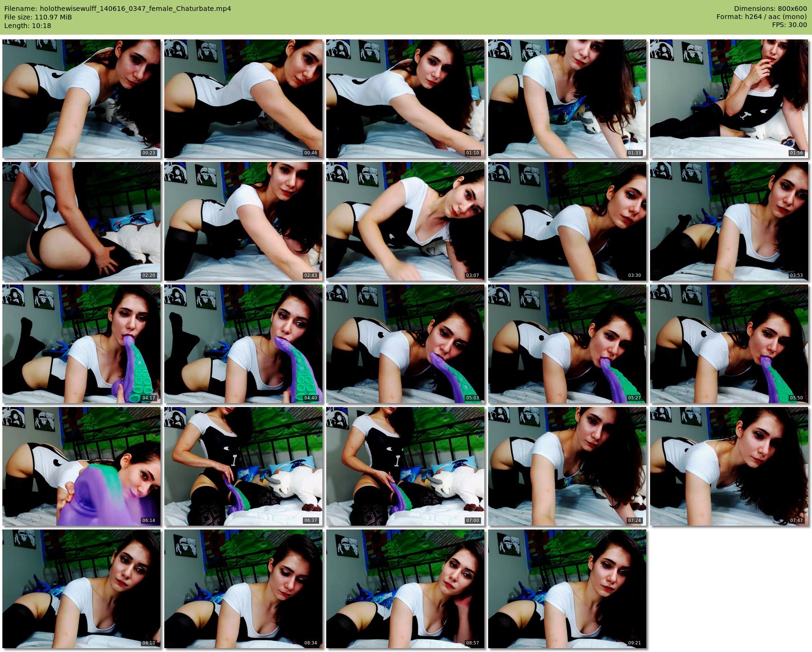Viewport: 812px width, 652px height.
Task: Select the thumbnail marked 08:34
Action: [x=243, y=588]
